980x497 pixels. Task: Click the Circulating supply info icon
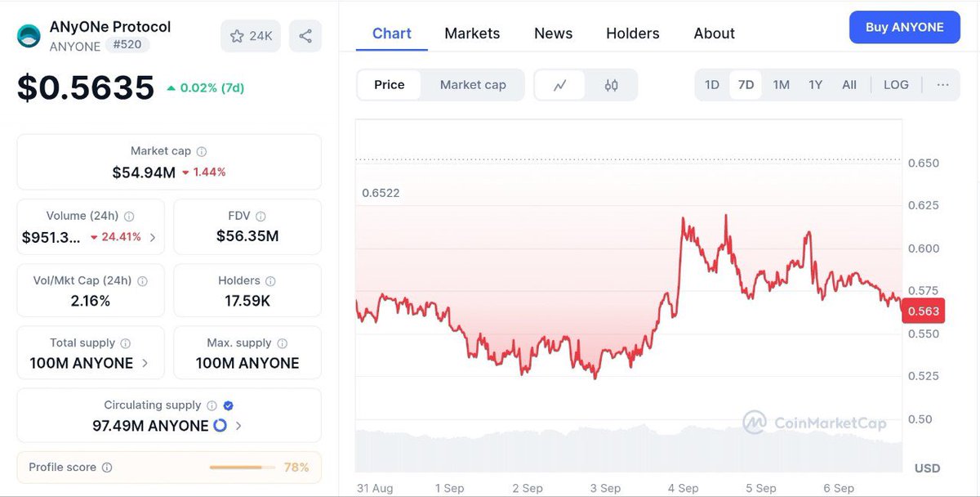tap(212, 405)
